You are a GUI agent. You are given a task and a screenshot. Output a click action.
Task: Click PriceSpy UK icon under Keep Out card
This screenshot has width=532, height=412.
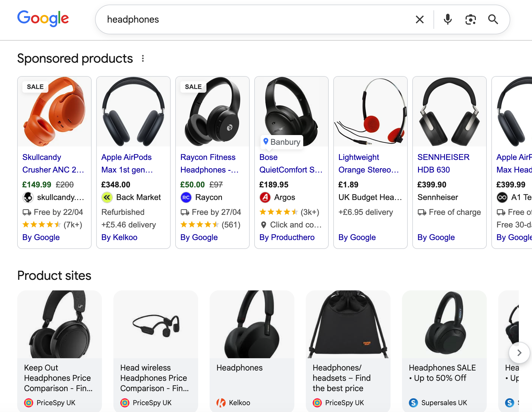pos(28,403)
